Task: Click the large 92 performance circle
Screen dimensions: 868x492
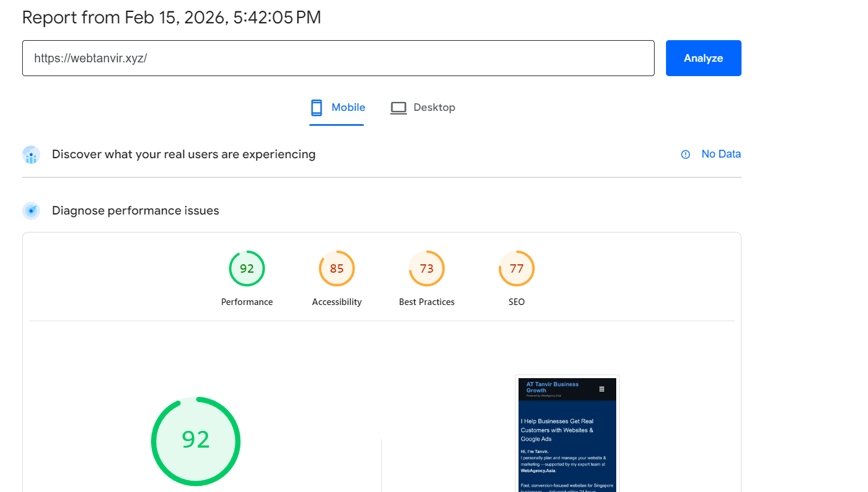Action: coord(196,440)
